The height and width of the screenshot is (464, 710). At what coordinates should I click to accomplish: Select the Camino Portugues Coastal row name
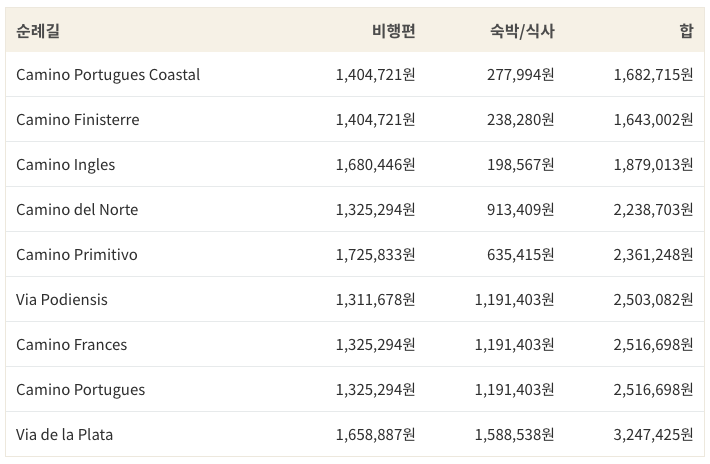coord(108,75)
